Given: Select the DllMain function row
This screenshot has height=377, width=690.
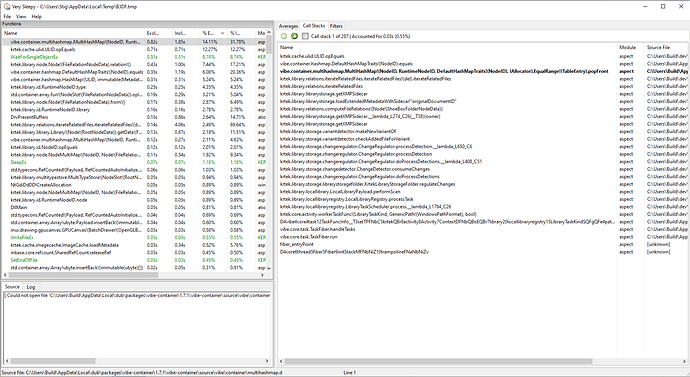Looking at the screenshot, I should (x=134, y=207).
